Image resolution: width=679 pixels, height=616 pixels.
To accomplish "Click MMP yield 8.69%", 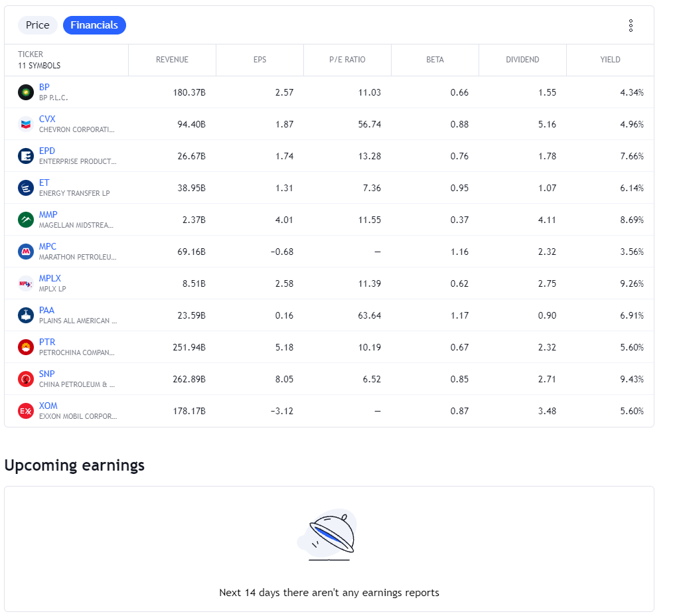I will [632, 220].
